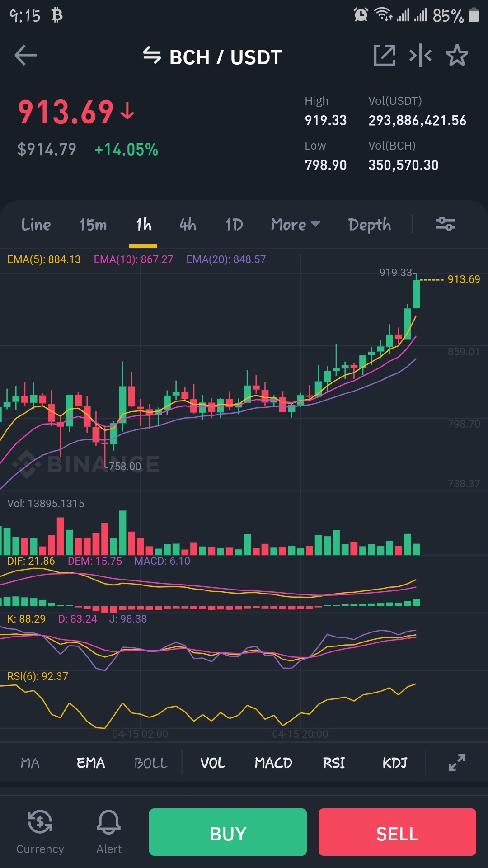Switch to the 4h interval tab
Viewport: 488px width, 868px height.
(x=188, y=224)
